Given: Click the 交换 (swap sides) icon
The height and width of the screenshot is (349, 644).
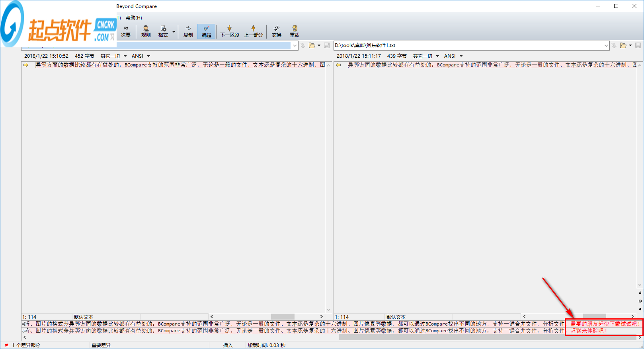Looking at the screenshot, I should point(277,31).
